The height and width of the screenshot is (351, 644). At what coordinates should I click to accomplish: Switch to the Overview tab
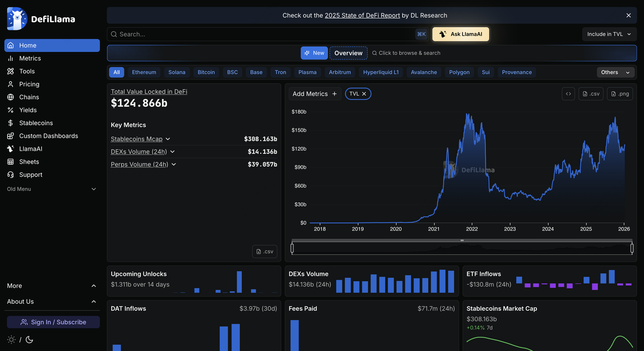[348, 53]
